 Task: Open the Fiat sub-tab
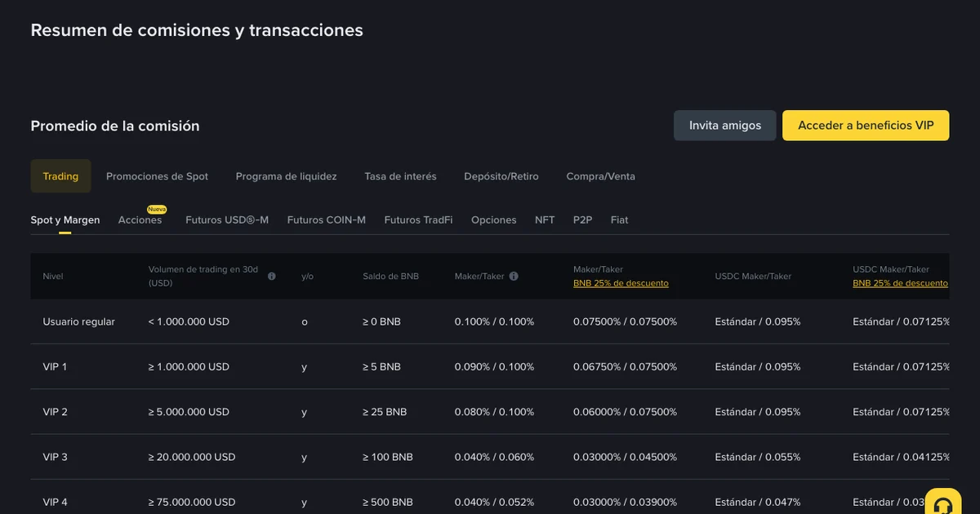coord(619,220)
